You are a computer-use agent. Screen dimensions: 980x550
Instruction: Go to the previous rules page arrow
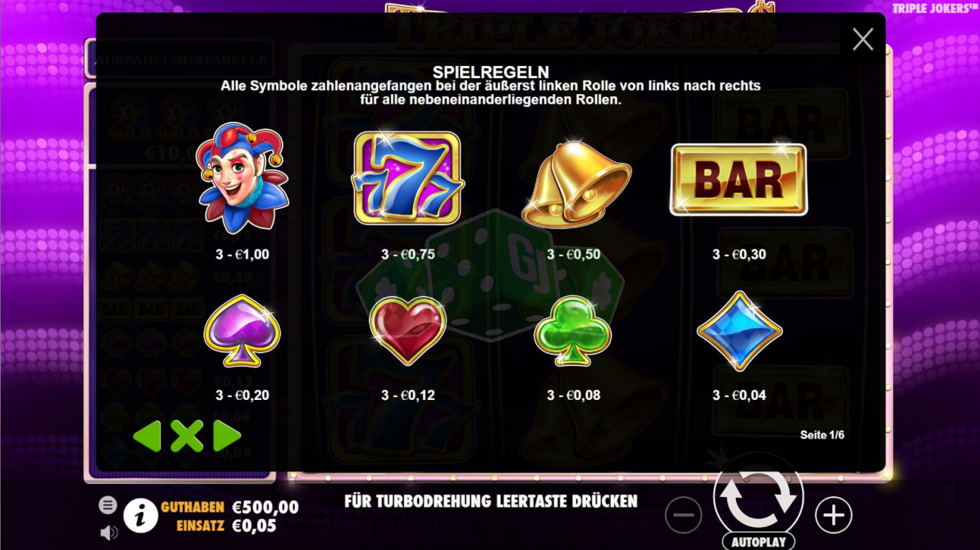pos(147,436)
